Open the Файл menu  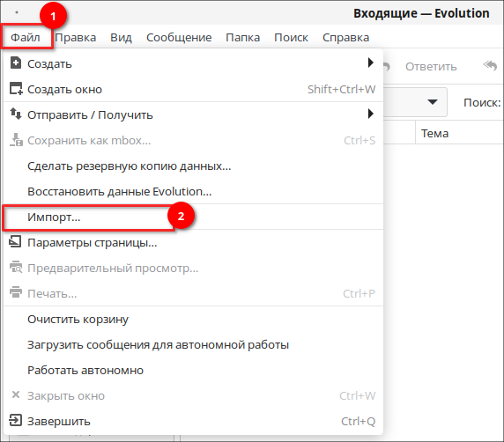[x=26, y=38]
